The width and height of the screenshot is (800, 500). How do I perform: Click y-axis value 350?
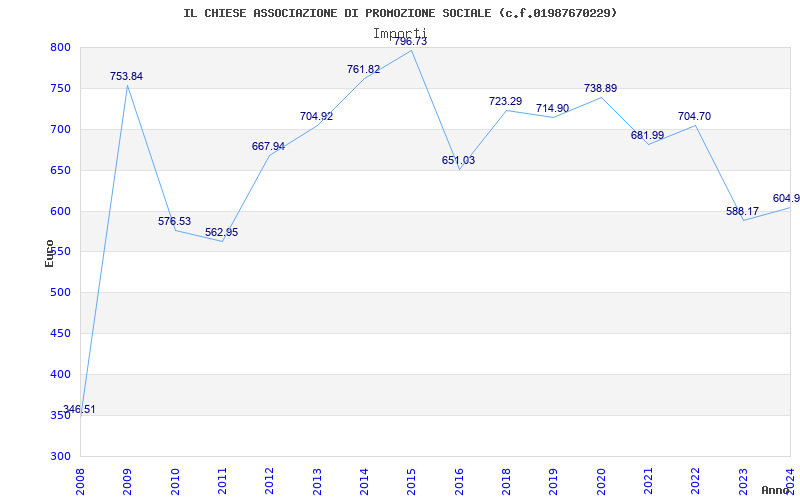[x=60, y=415]
